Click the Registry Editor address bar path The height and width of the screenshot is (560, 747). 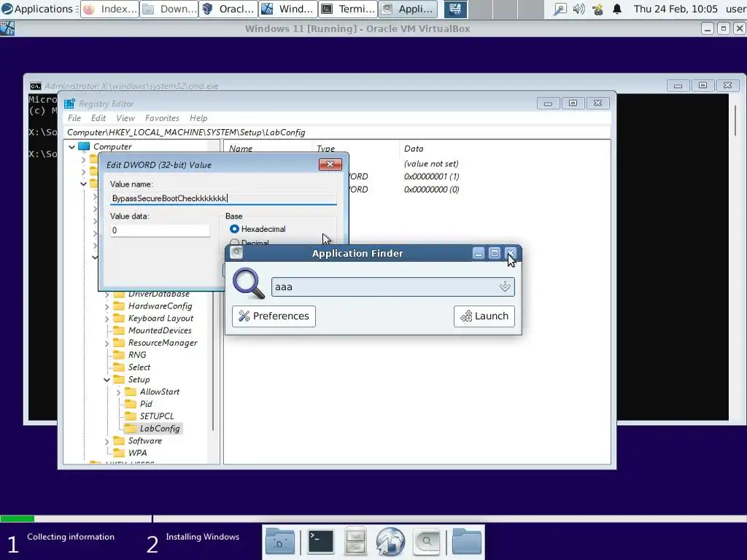[x=186, y=133]
